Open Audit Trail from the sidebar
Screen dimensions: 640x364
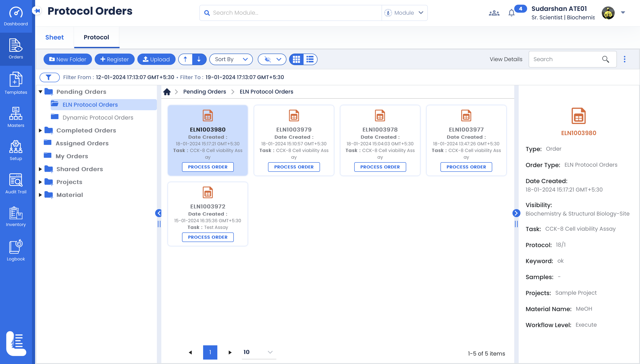[16, 184]
